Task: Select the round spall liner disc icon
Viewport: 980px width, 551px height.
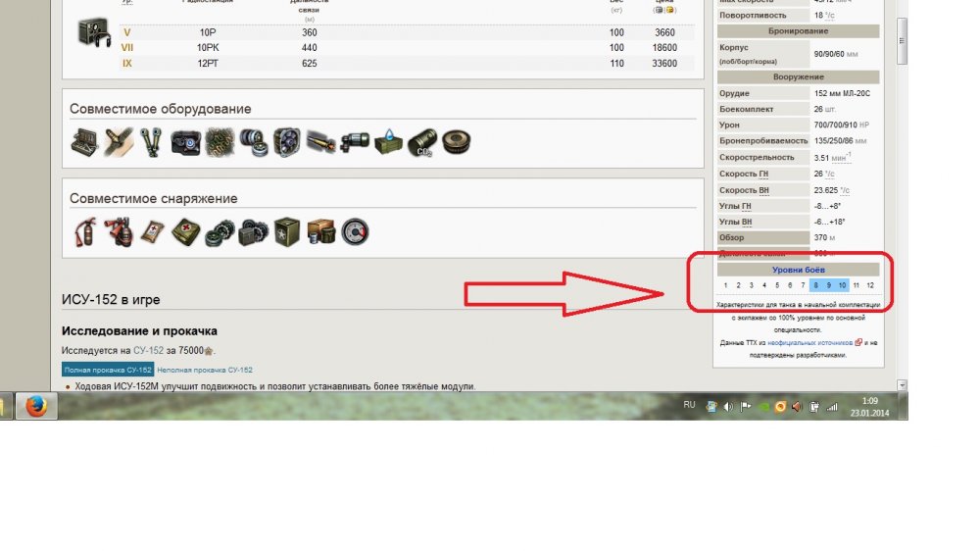Action: coord(456,142)
